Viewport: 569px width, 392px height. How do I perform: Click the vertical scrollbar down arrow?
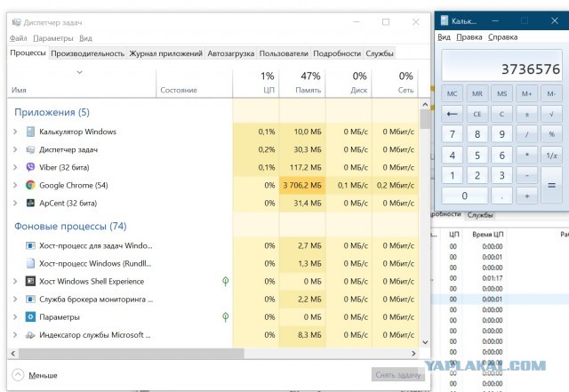pos(425,342)
